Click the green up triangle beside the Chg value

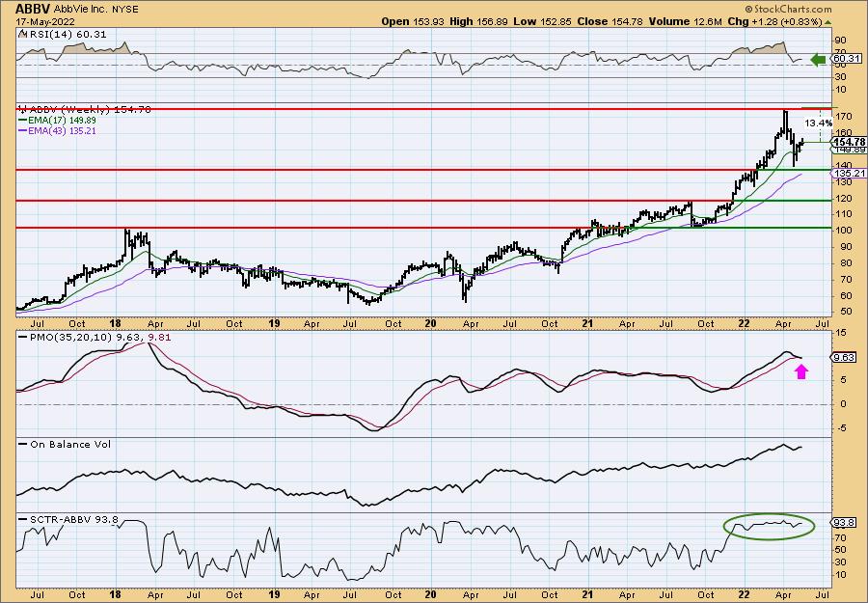pyautogui.click(x=828, y=22)
